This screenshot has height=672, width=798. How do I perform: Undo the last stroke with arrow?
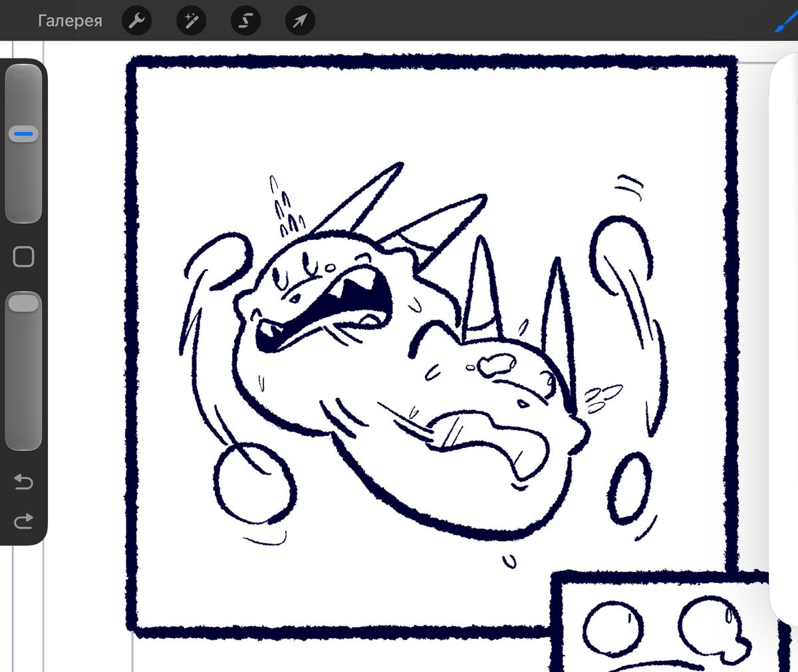tap(23, 481)
